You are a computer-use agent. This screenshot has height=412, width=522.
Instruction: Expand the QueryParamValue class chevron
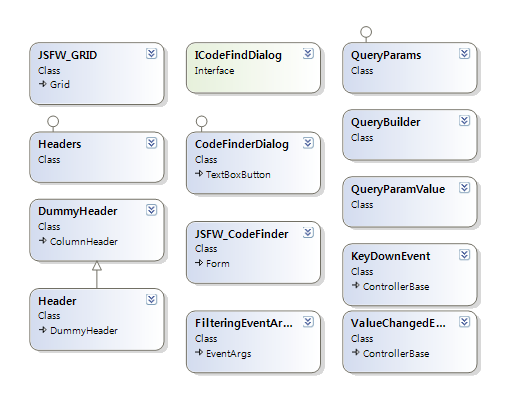(465, 188)
